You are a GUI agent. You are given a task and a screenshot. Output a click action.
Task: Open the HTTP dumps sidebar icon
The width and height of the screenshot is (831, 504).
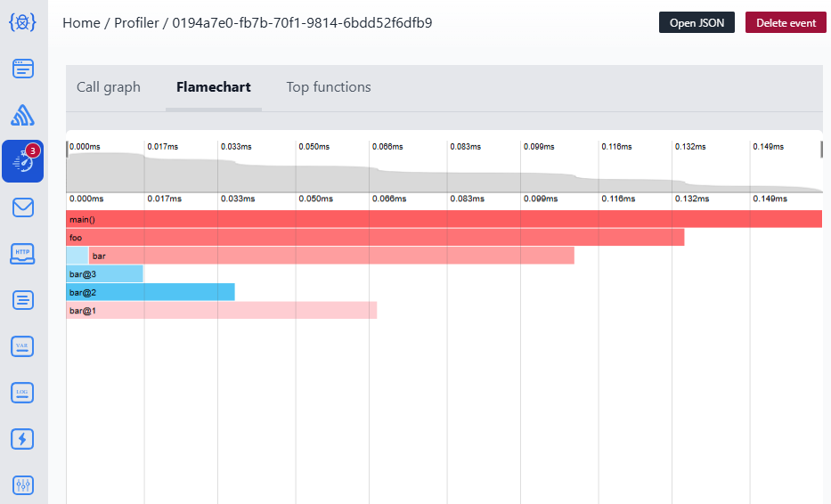point(23,254)
